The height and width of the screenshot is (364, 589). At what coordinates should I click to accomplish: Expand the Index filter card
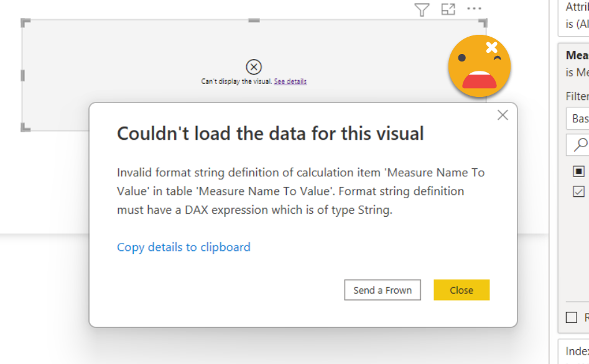click(x=576, y=352)
